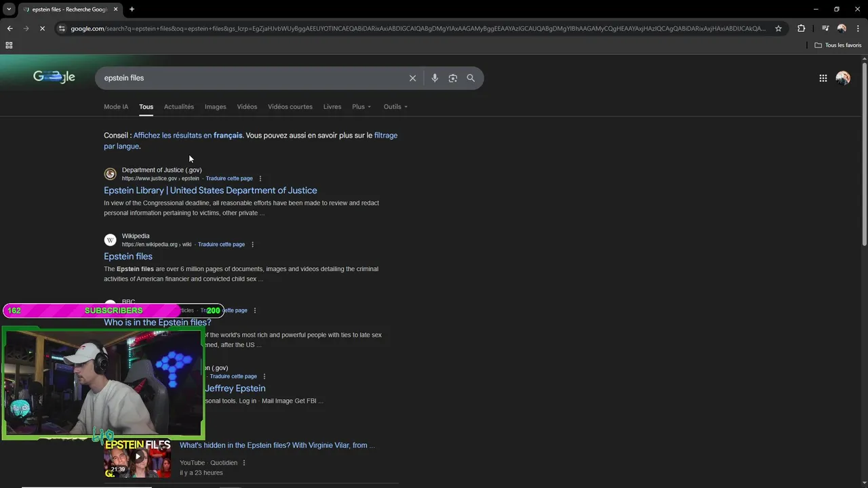Open a new browser tab
868x488 pixels.
132,9
